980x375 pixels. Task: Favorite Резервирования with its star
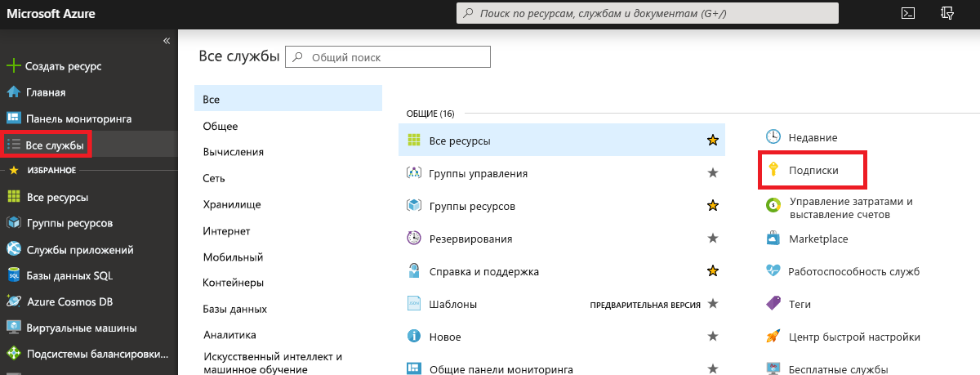pyautogui.click(x=712, y=239)
